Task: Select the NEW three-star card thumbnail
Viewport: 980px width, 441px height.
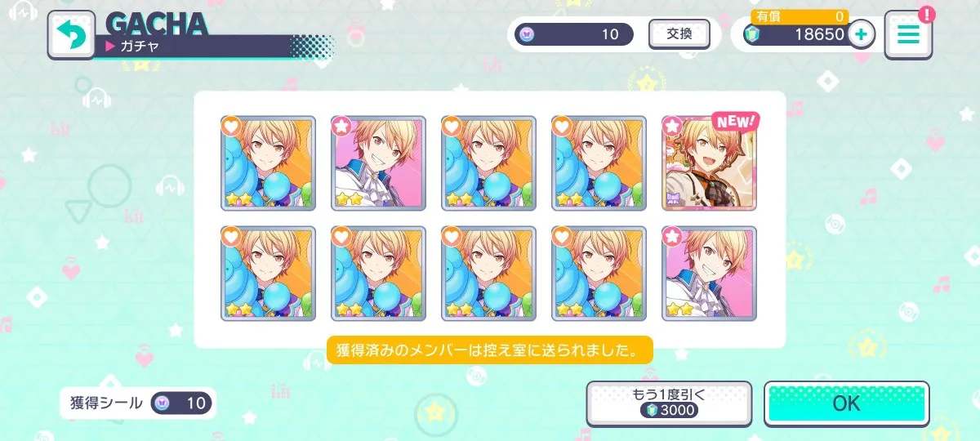Action: 709,163
